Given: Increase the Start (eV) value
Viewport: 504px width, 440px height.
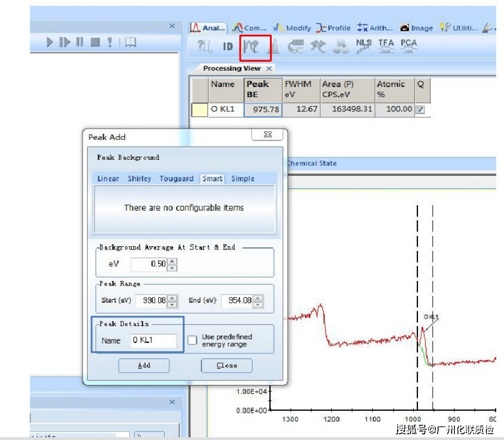Looking at the screenshot, I should [x=172, y=297].
